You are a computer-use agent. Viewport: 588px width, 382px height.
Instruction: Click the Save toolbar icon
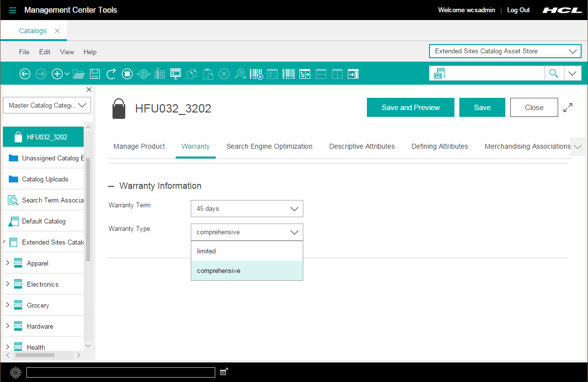(95, 74)
